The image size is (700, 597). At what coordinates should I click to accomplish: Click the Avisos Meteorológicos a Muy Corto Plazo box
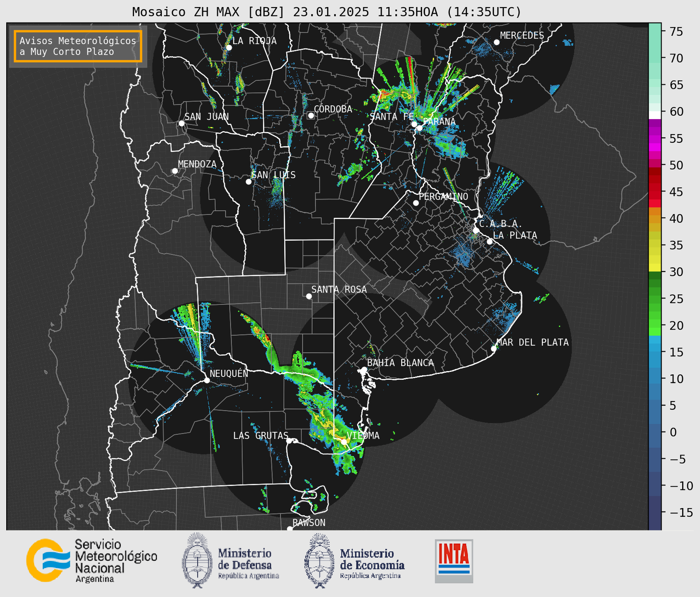click(78, 46)
